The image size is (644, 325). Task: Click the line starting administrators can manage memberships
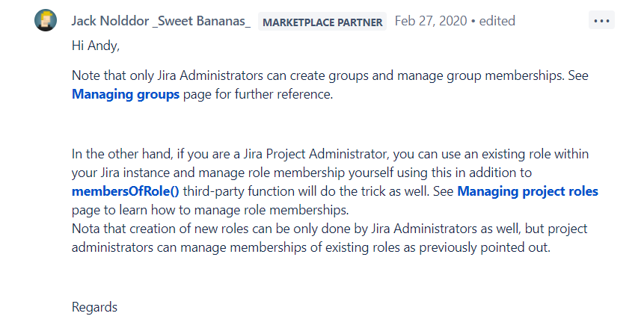pyautogui.click(x=311, y=247)
